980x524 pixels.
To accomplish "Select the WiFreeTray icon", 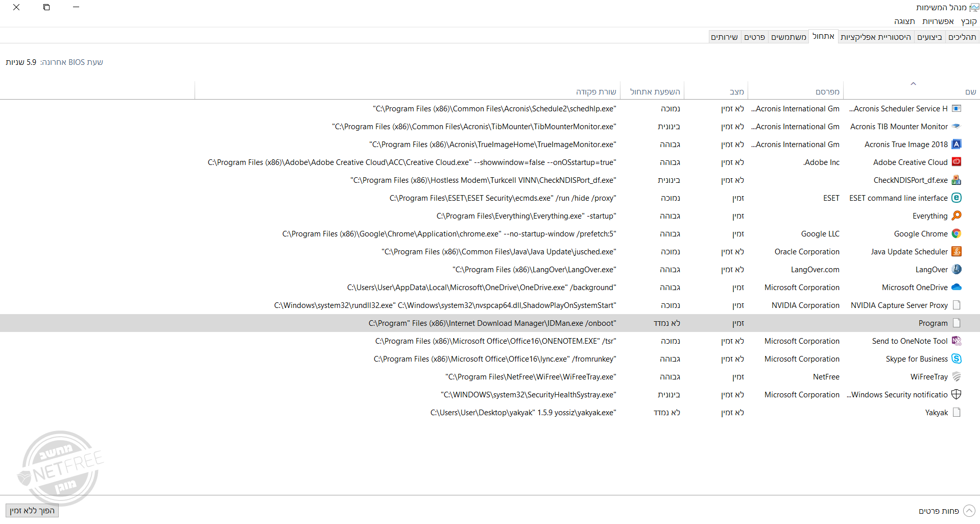I will click(x=957, y=377).
